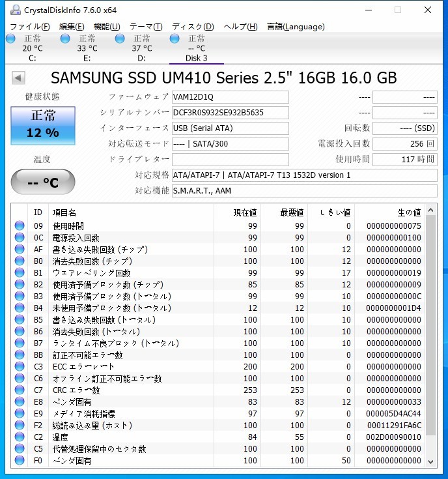This screenshot has width=448, height=479.
Task: Click status orb of row E8 ベンダ固有
Action: (20, 401)
